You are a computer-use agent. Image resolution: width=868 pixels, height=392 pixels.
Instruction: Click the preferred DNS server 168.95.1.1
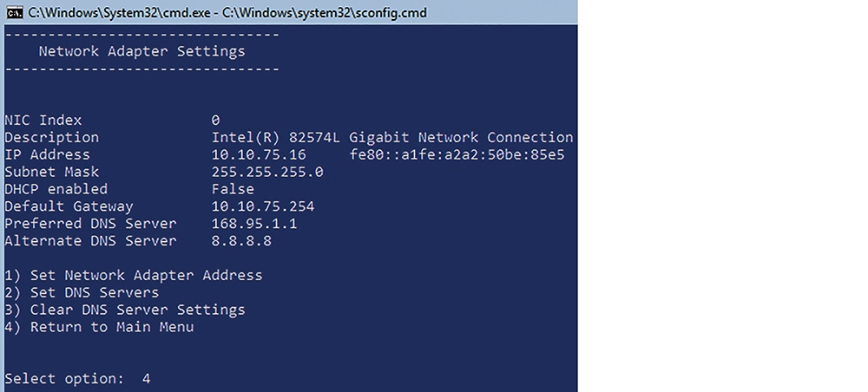pyautogui.click(x=254, y=224)
